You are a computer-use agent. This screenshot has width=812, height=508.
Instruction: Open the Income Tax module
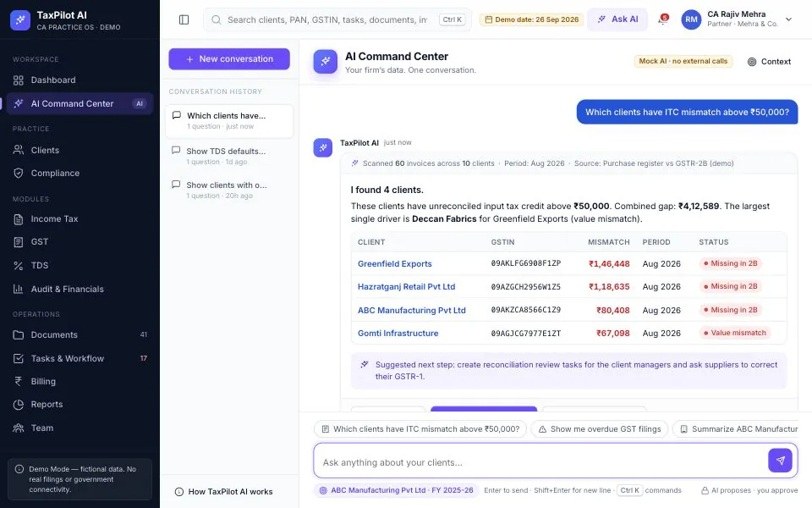(80, 218)
